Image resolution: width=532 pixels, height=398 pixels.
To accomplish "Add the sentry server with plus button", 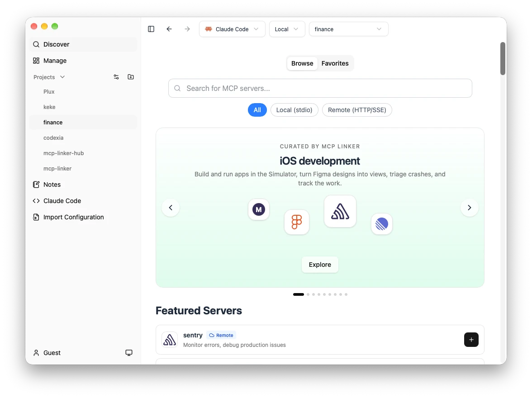I will point(471,340).
